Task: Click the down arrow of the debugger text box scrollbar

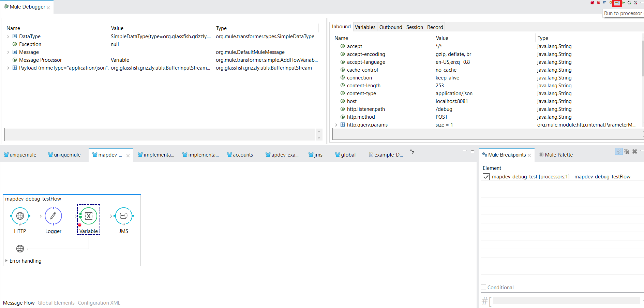Action: pyautogui.click(x=319, y=138)
